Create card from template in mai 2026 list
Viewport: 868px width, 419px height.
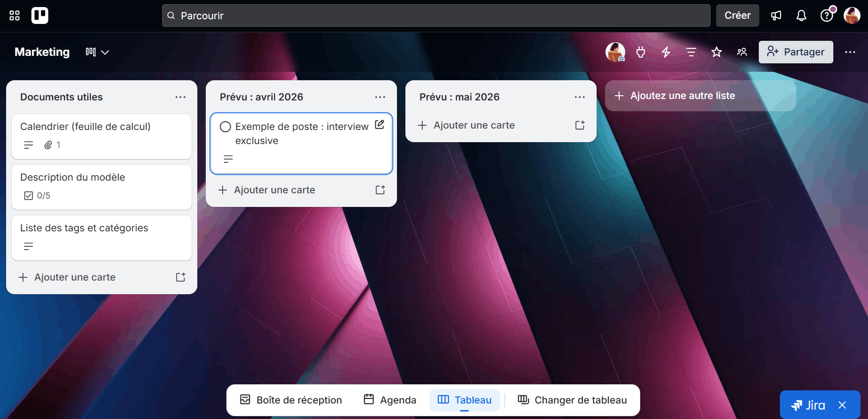tap(580, 125)
